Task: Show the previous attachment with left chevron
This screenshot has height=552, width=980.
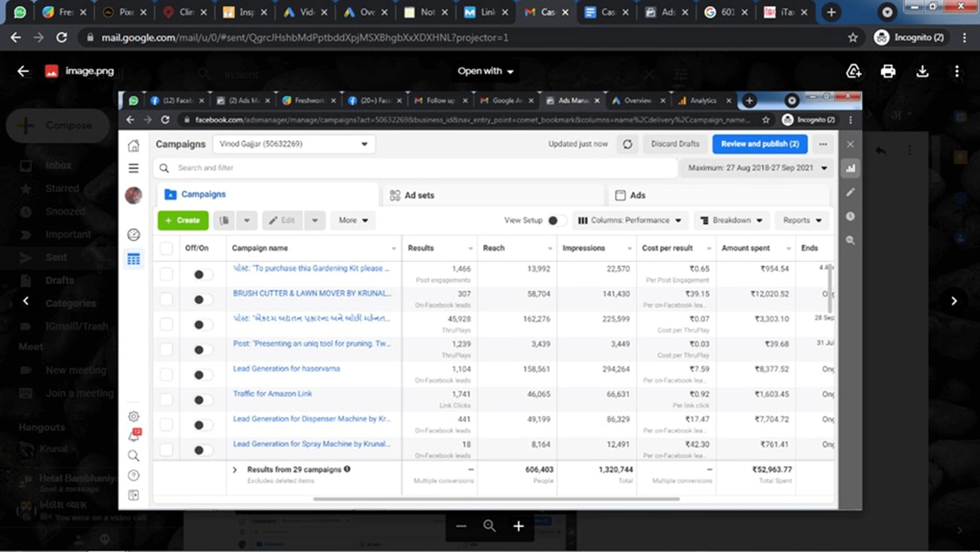Action: click(x=26, y=301)
